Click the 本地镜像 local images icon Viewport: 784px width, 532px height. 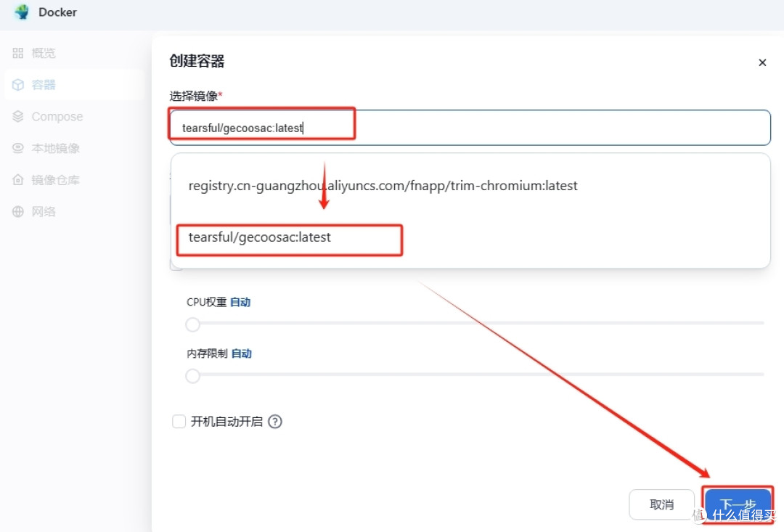pyautogui.click(x=17, y=148)
